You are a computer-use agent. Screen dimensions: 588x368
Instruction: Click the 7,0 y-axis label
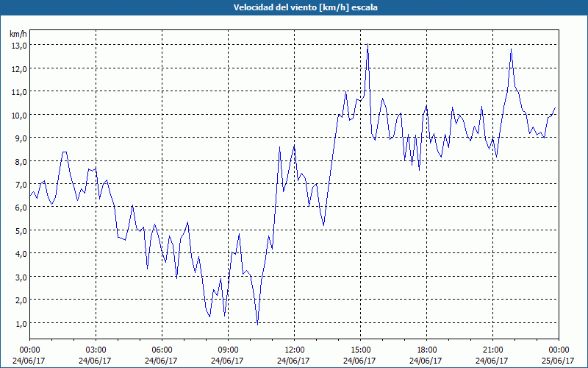click(x=21, y=185)
